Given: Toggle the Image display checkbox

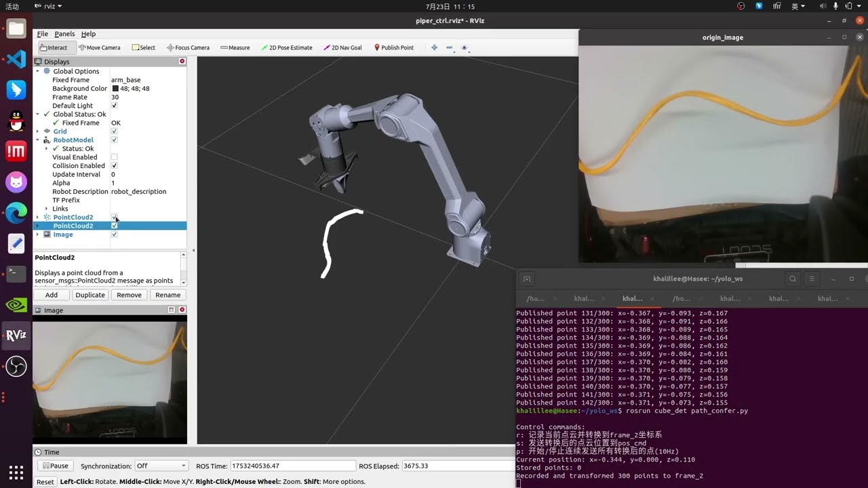Looking at the screenshot, I should coord(114,235).
